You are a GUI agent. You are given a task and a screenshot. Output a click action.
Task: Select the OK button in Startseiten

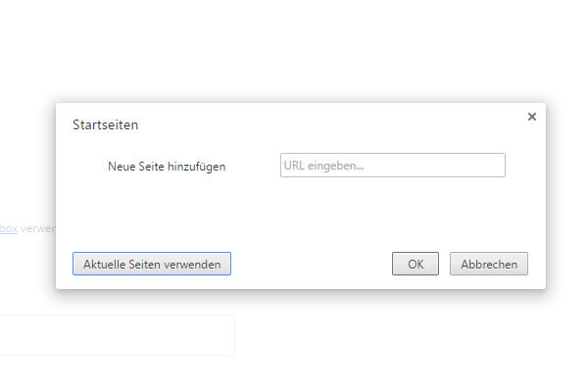(x=416, y=264)
